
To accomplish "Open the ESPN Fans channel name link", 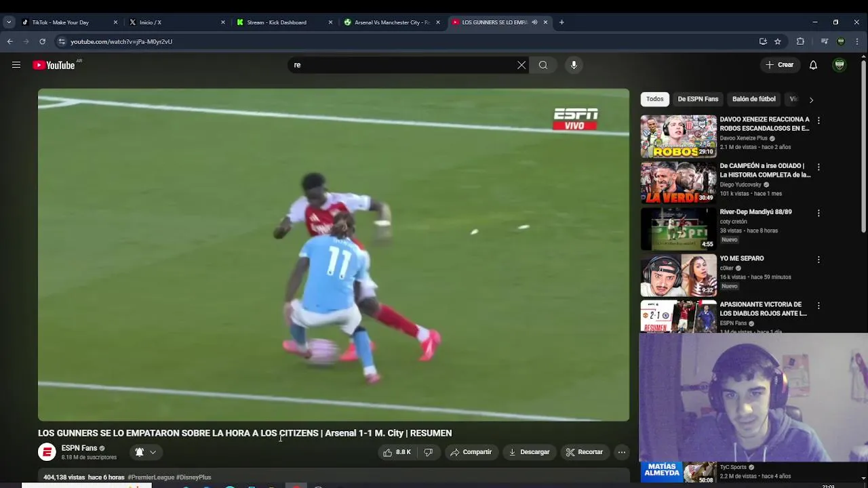I will pos(79,448).
